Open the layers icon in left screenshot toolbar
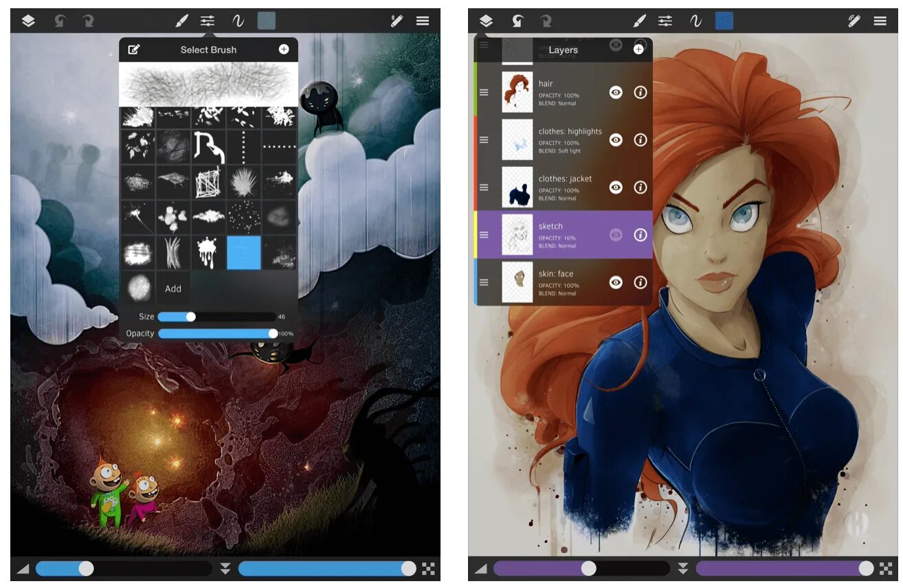903x588 pixels. click(x=28, y=21)
